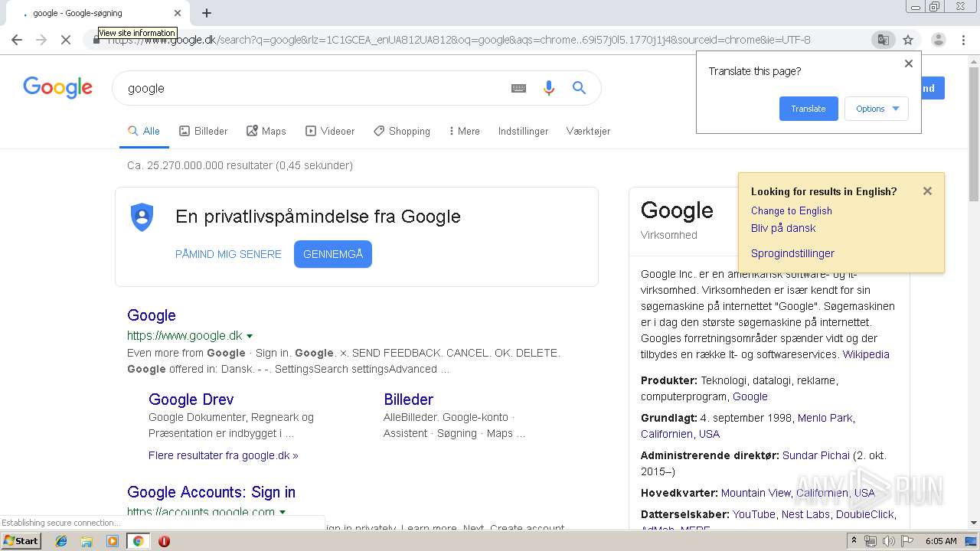Click the Translate button
The width and height of the screenshot is (980, 551).
808,109
